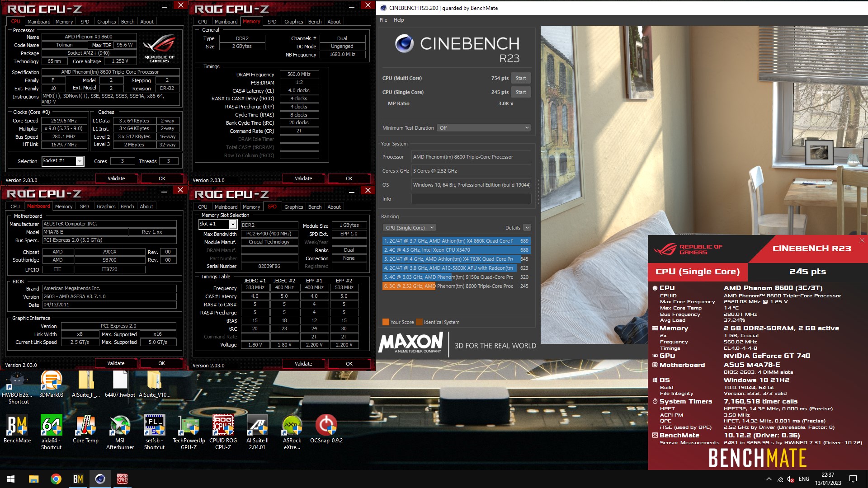868x488 pixels.
Task: Launch the Core Temp desktop icon
Action: 85,429
